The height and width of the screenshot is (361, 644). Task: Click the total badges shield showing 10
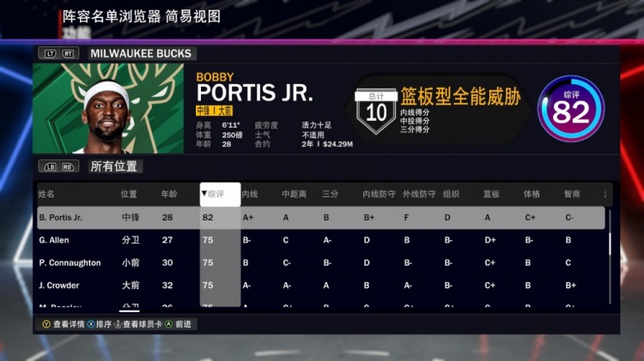click(x=376, y=111)
